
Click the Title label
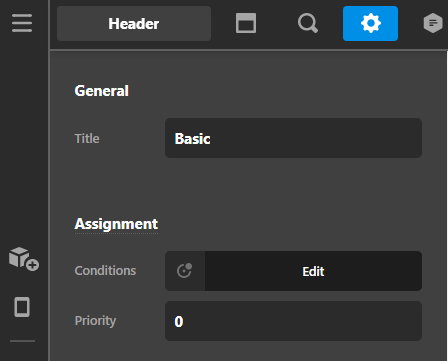point(87,138)
